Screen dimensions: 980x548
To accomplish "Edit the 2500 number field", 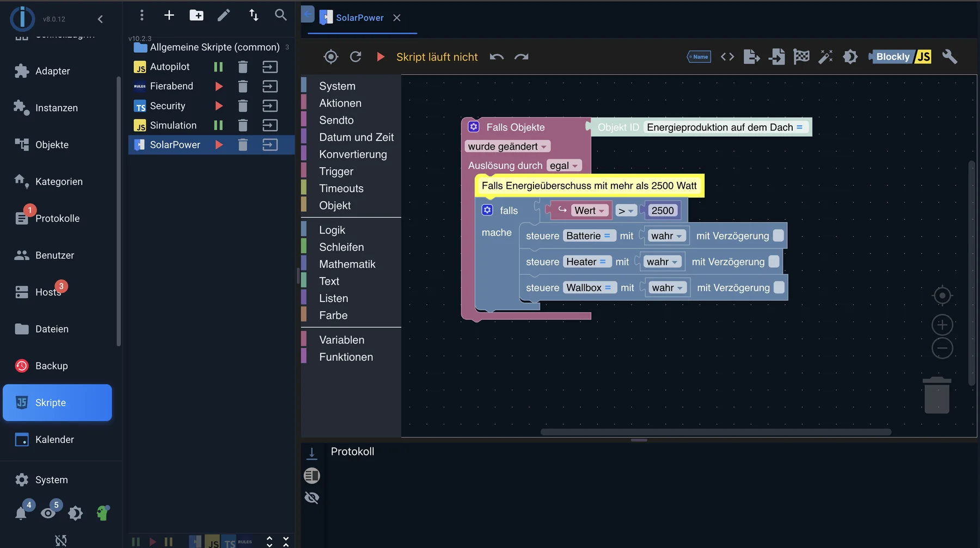I will [x=663, y=211].
